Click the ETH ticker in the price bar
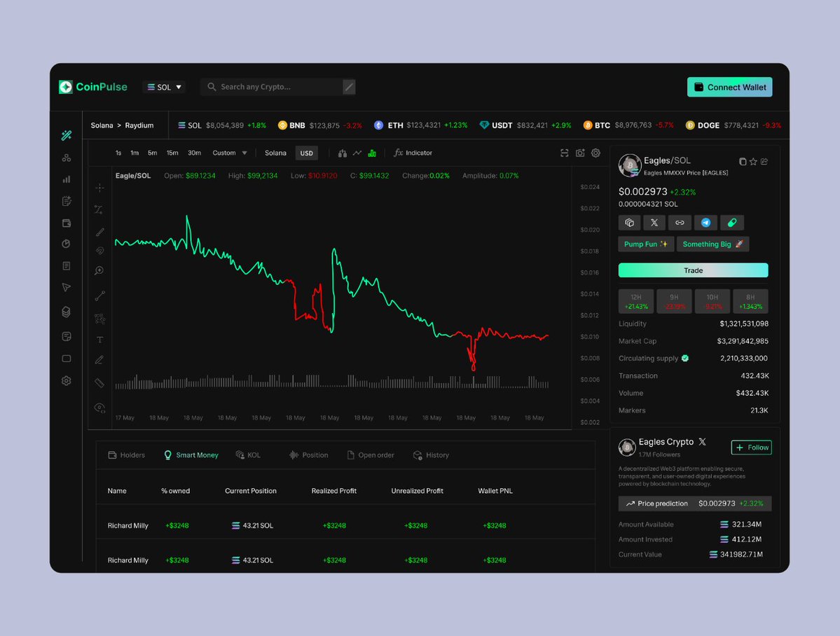 (420, 125)
